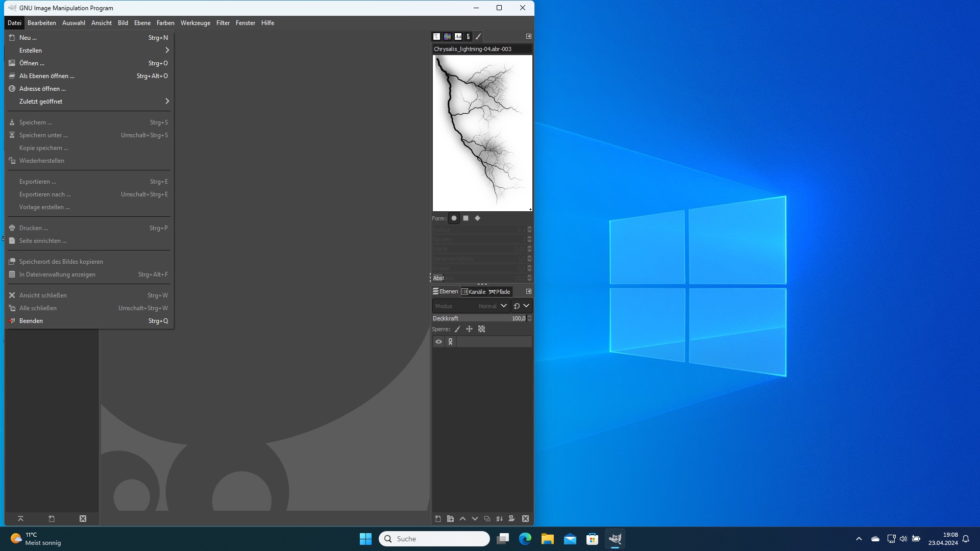Click the GIMP Wilber icon in the taskbar

(615, 539)
